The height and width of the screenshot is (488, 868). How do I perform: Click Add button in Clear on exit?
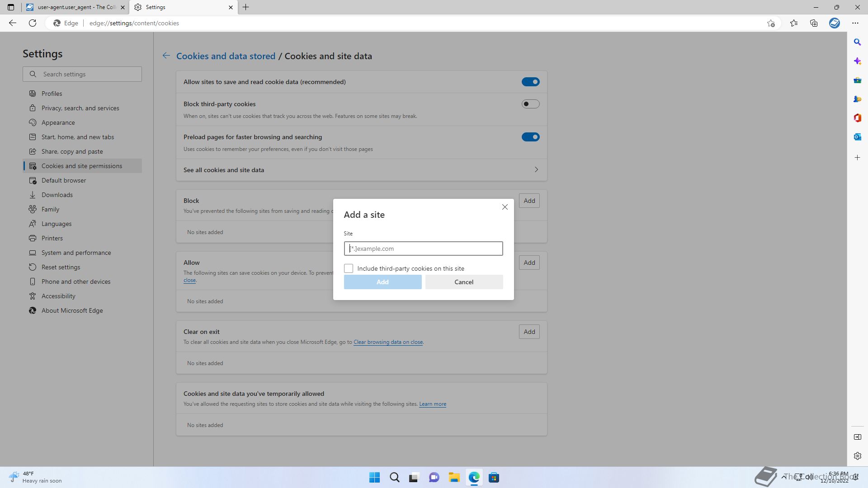529,332
